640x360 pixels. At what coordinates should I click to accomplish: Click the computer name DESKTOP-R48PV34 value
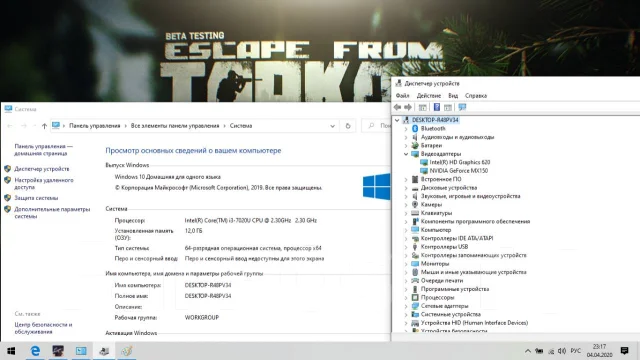click(208, 285)
